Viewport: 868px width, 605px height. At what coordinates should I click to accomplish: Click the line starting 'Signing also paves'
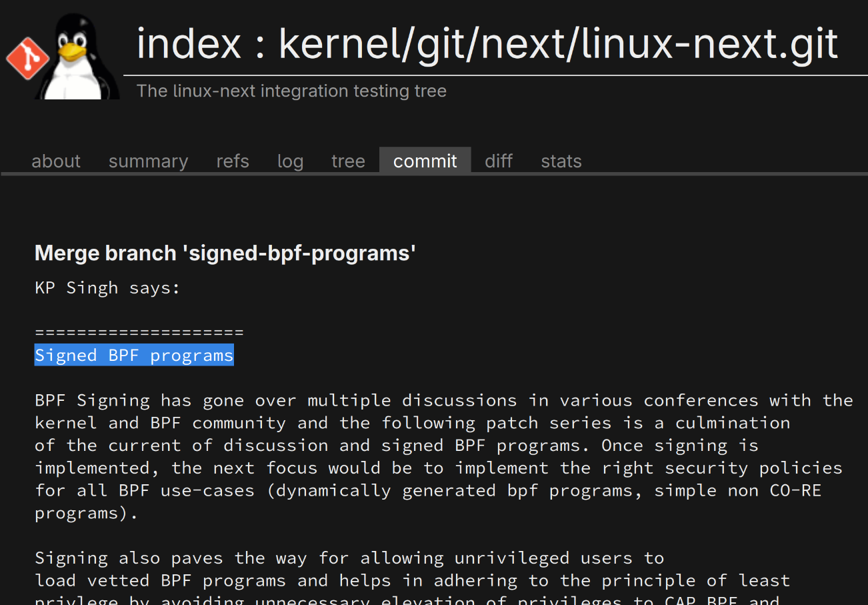tap(349, 558)
